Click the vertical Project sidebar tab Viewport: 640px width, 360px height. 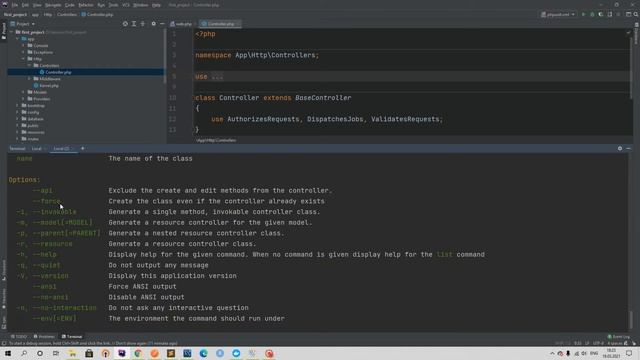tap(4, 31)
